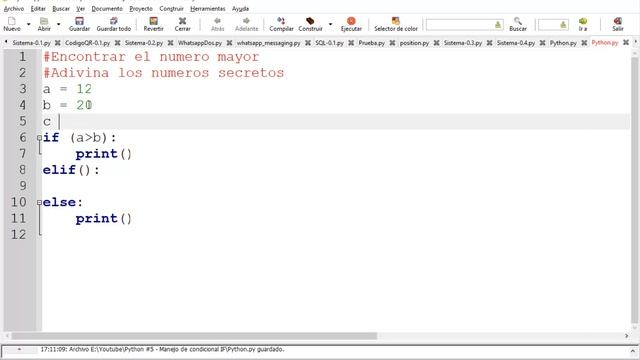This screenshot has width=640, height=360.
Task: Click the horizontal scrollbar right arrow
Action: pos(627,336)
